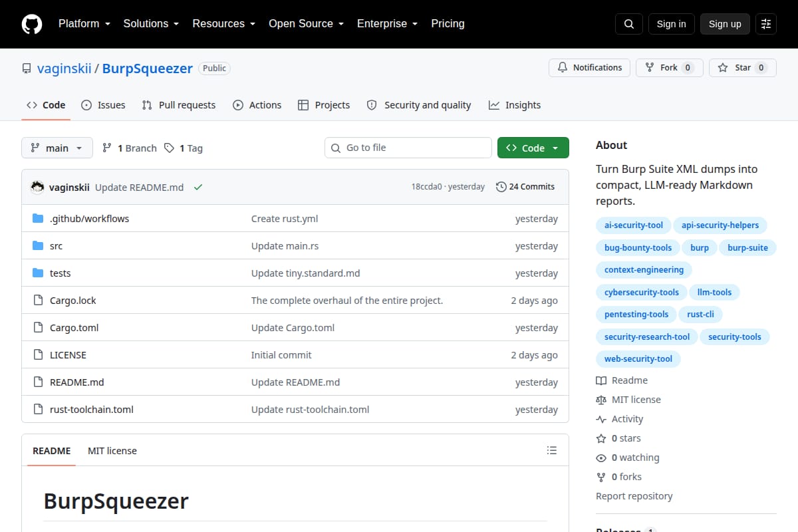Open the 24 Commits history

tap(525, 187)
